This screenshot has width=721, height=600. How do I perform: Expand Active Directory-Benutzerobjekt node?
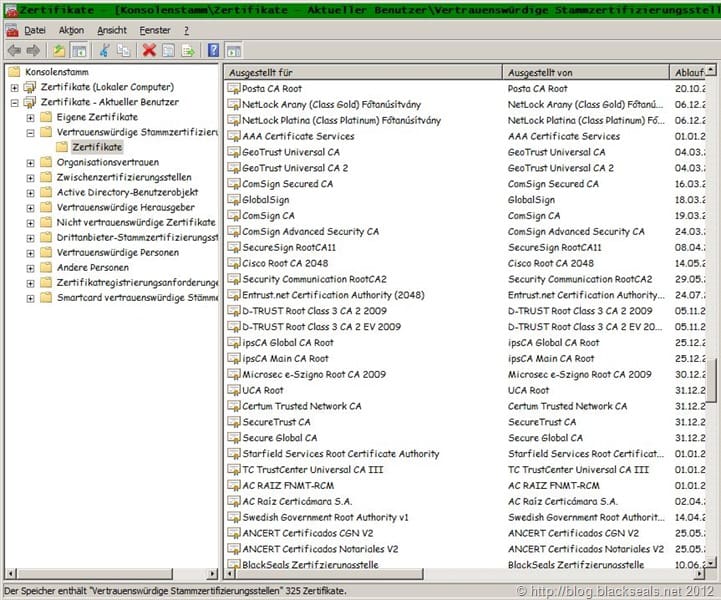(x=30, y=193)
